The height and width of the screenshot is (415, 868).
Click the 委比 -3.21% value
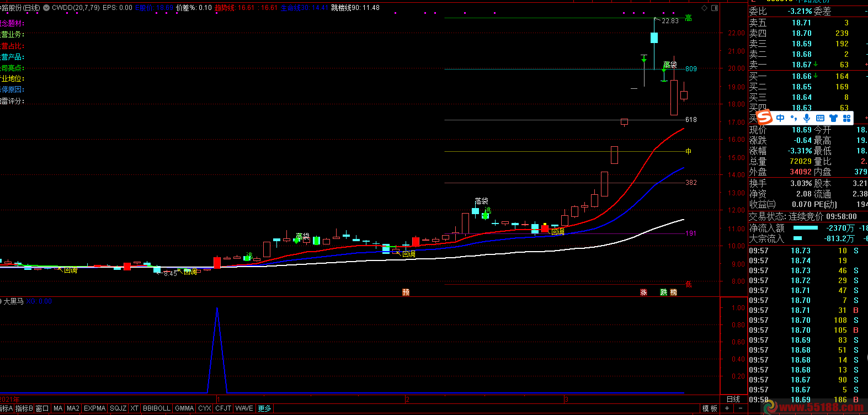click(800, 11)
